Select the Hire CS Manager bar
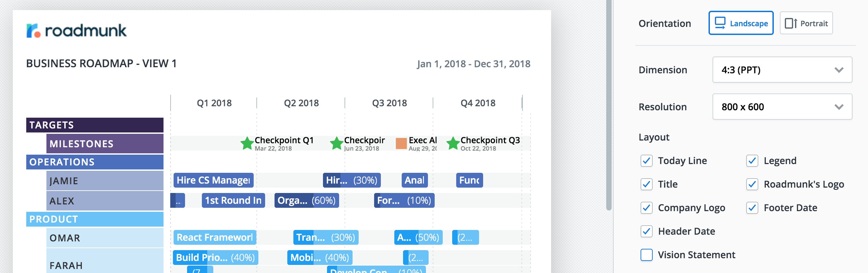This screenshot has height=273, width=868. point(213,181)
